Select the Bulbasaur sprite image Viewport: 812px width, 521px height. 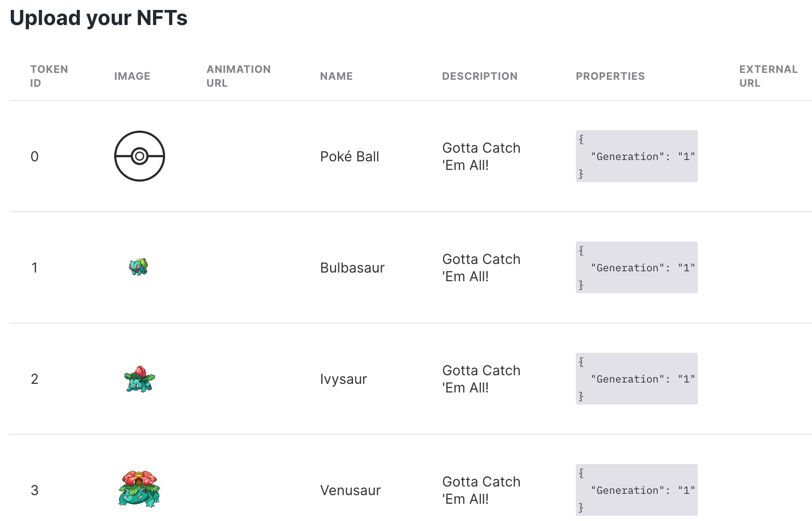(x=139, y=267)
